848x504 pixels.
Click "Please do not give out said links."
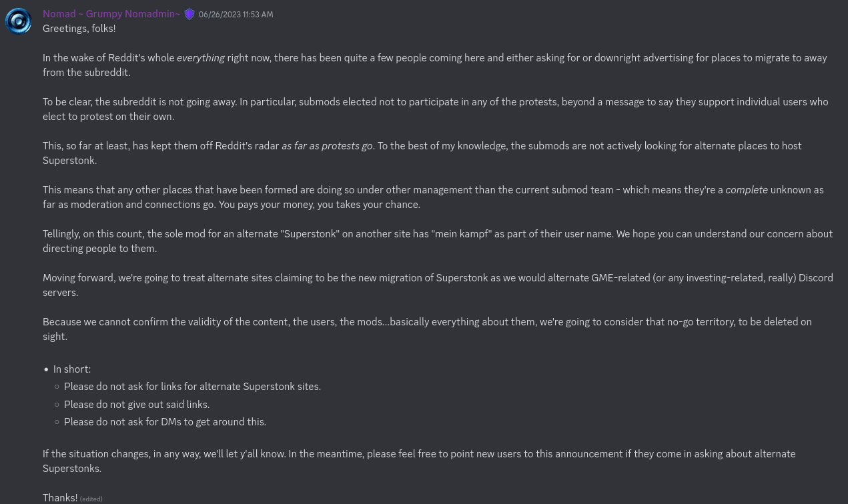pyautogui.click(x=137, y=405)
